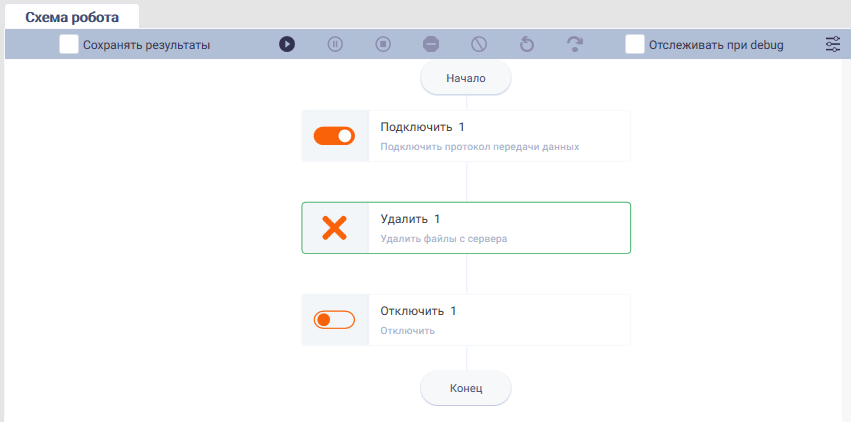Check the Отслеживать при debug checkbox
Viewport: 851px width, 422px height.
tap(635, 44)
